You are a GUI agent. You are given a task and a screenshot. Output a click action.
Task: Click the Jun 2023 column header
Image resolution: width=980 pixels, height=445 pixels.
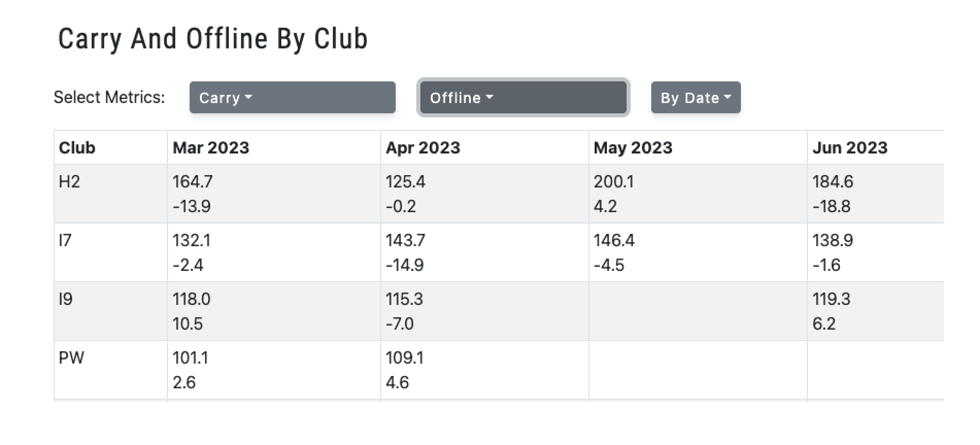click(850, 148)
